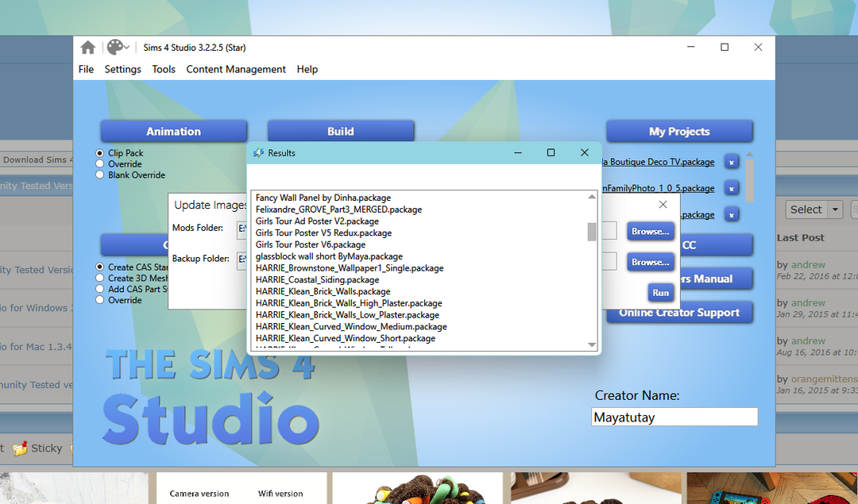Maximize the Results window
858x504 pixels.
pyautogui.click(x=551, y=152)
